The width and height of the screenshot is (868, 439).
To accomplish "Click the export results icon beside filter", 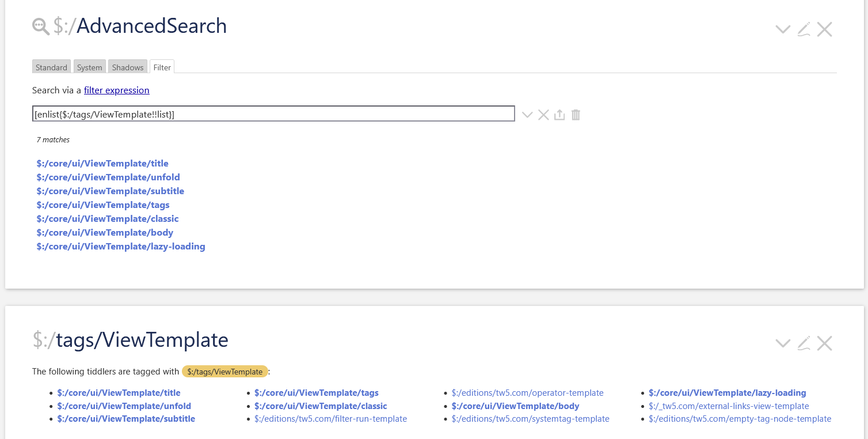I will coord(559,115).
